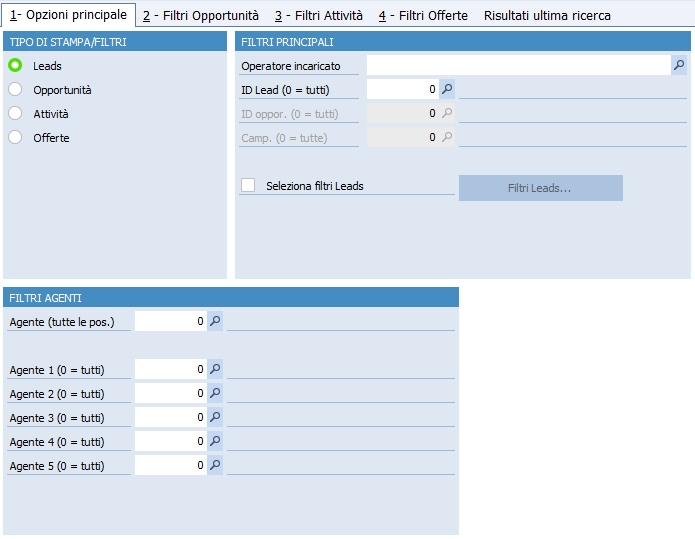Enable Seleziona filtri Leads checkbox
This screenshot has height=539, width=695.
click(x=248, y=185)
